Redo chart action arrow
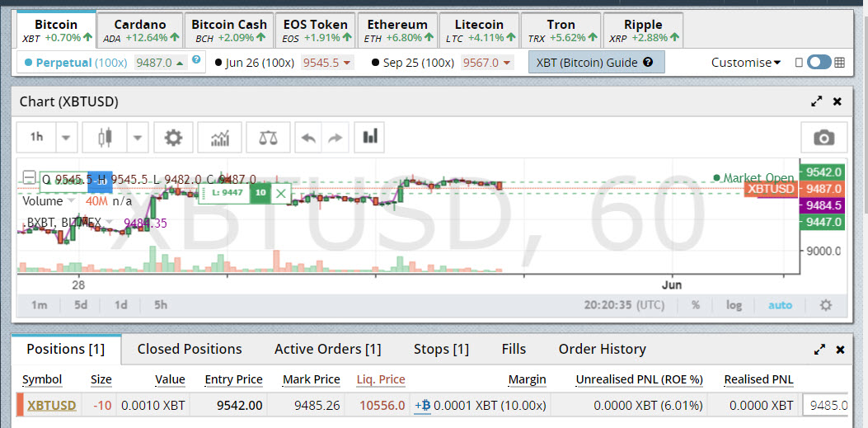 pos(335,138)
